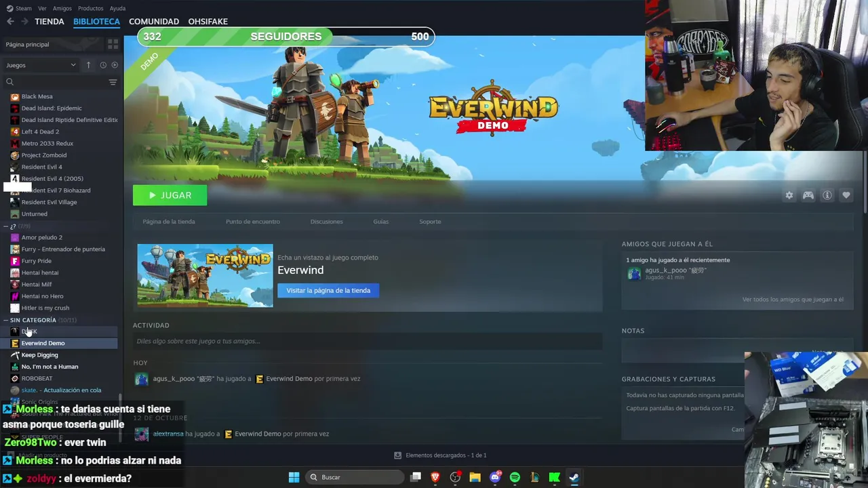
Task: Open the Productos menu
Action: [x=91, y=8]
